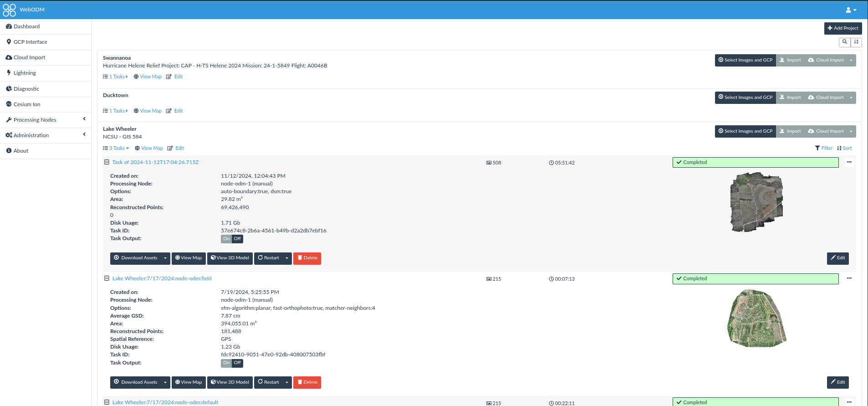Click the first task's Completed status bar
The image size is (868, 406).
click(x=755, y=162)
